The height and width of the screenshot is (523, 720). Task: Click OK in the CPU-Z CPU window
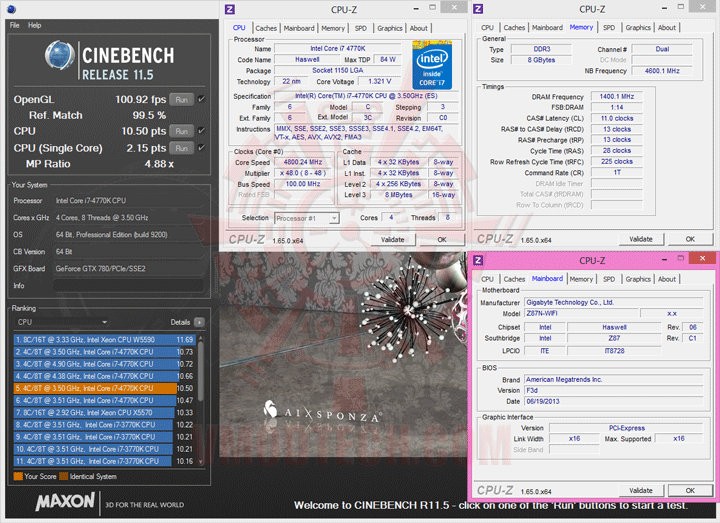pos(442,240)
